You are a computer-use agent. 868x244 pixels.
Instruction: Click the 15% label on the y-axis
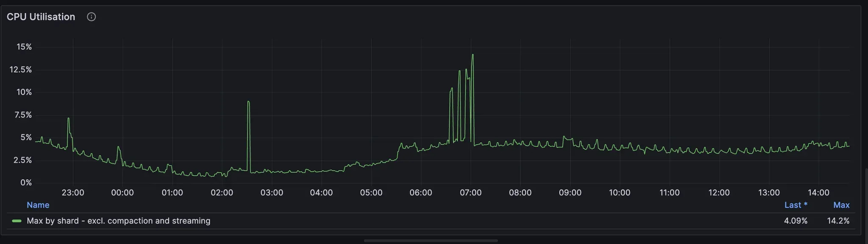coord(24,47)
